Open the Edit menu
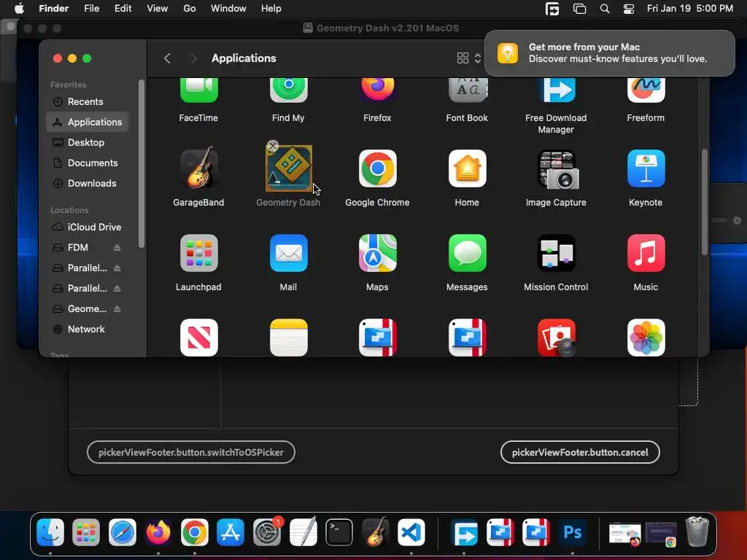The image size is (747, 560). (123, 9)
